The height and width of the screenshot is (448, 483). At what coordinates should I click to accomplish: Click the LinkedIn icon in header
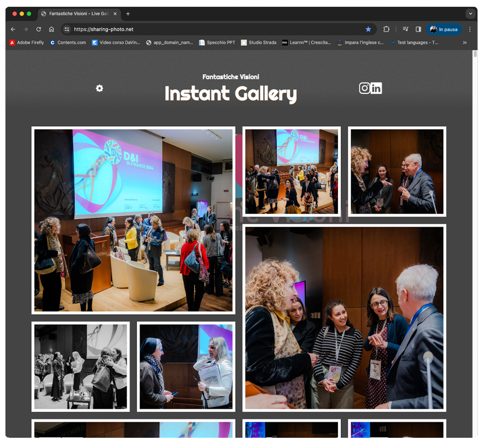[376, 88]
